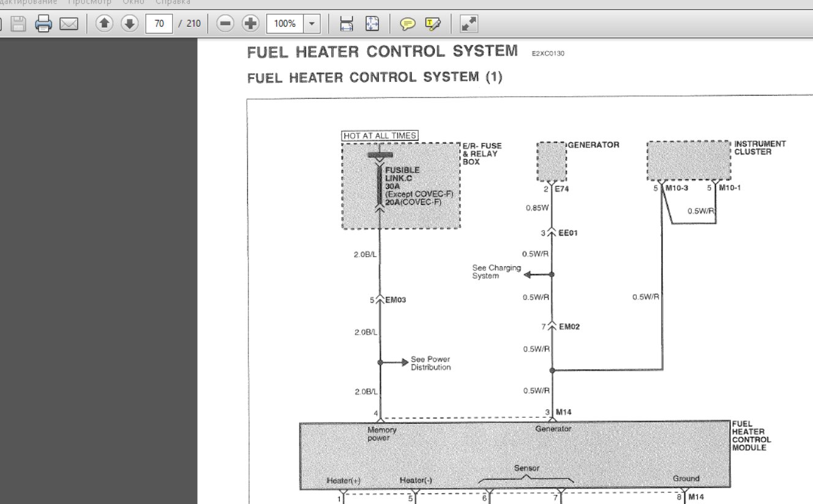Open the Окно menu

coord(133,2)
